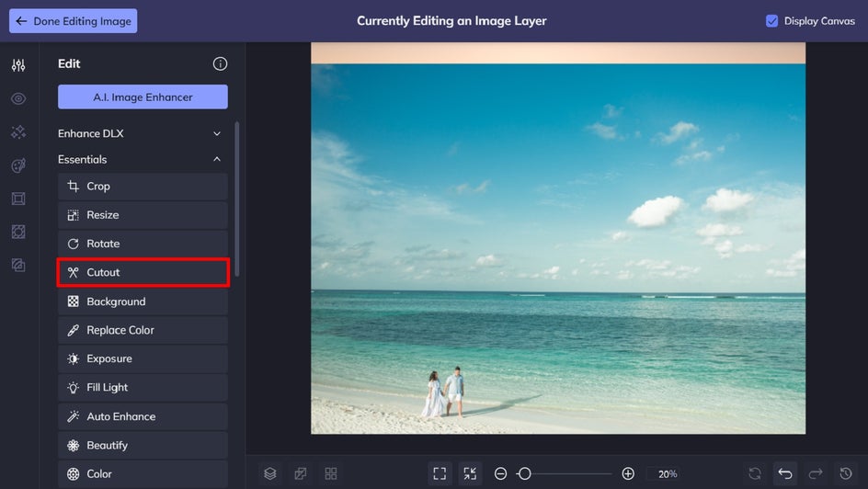Select the Crop tool
This screenshot has width=868, height=489.
(x=143, y=187)
